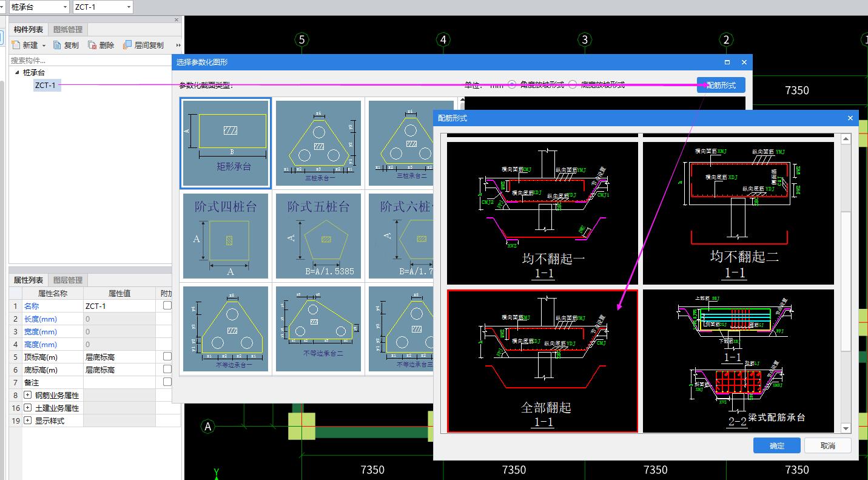
Task: Select the 阶式四桩台 thumbnail
Action: (x=226, y=236)
